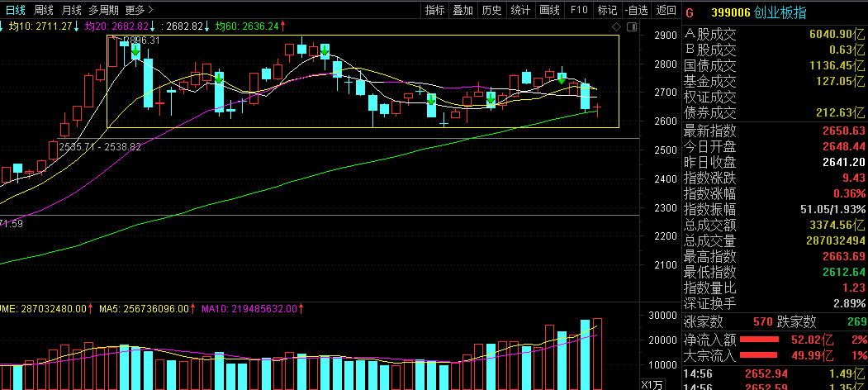Click the 2535.71 - 2538.82 gap label
The image size is (868, 390).
tap(100, 147)
